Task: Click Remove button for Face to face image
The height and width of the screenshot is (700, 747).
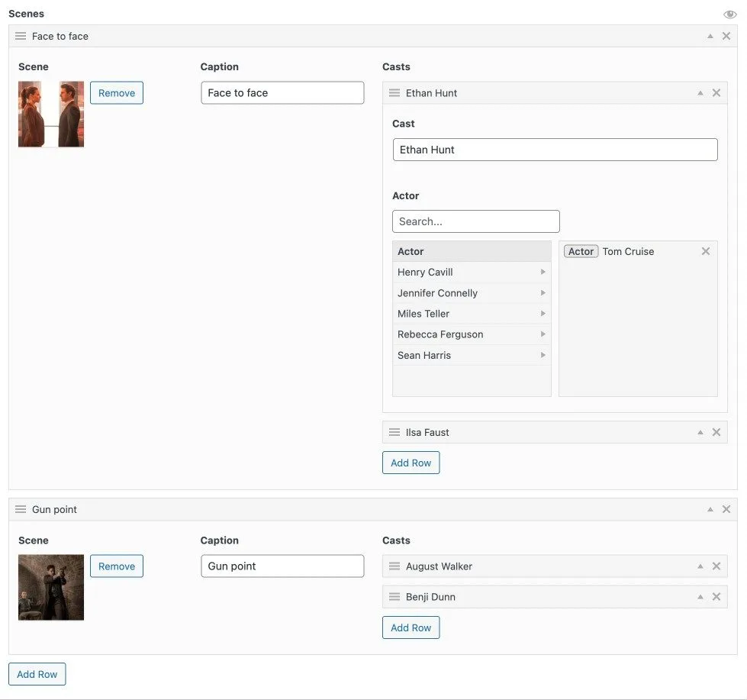Action: pyautogui.click(x=117, y=93)
